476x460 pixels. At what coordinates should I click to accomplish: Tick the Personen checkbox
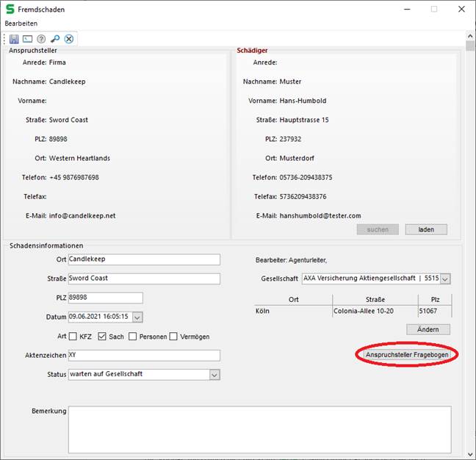tap(132, 337)
